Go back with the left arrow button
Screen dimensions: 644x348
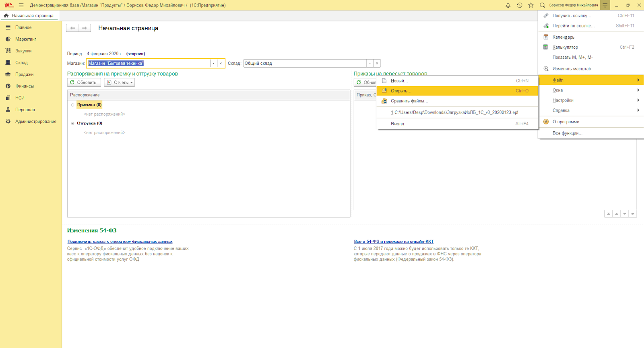click(72, 28)
